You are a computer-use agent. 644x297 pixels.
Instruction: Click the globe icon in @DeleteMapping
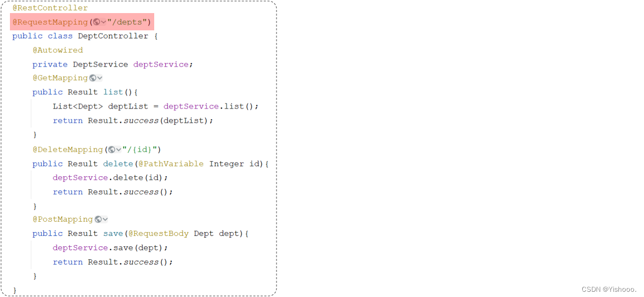pos(112,150)
